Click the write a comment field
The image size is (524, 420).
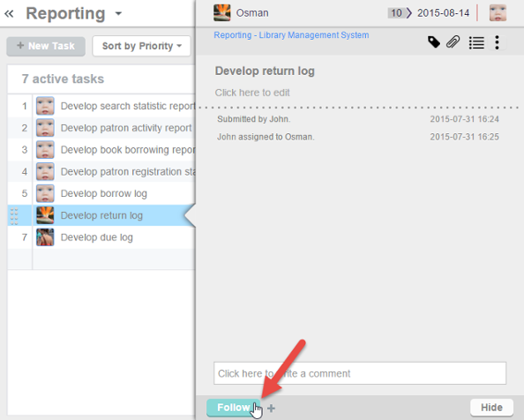pyautogui.click(x=360, y=373)
